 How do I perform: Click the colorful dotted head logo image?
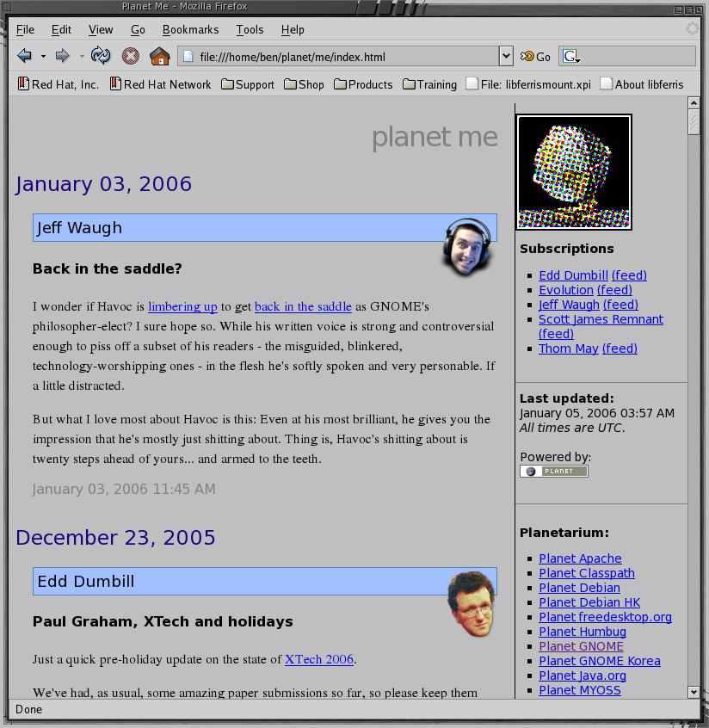[x=574, y=172]
